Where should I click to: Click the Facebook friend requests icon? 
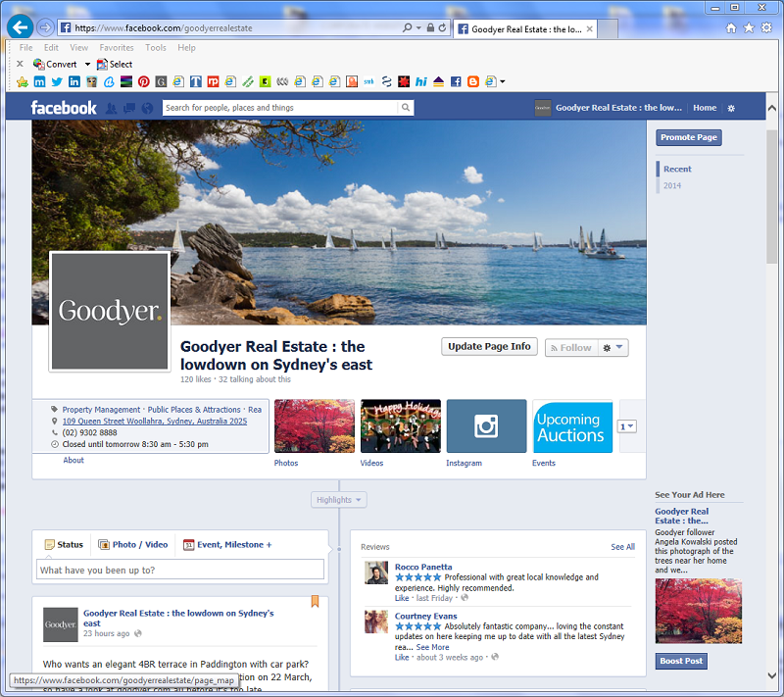coord(111,108)
